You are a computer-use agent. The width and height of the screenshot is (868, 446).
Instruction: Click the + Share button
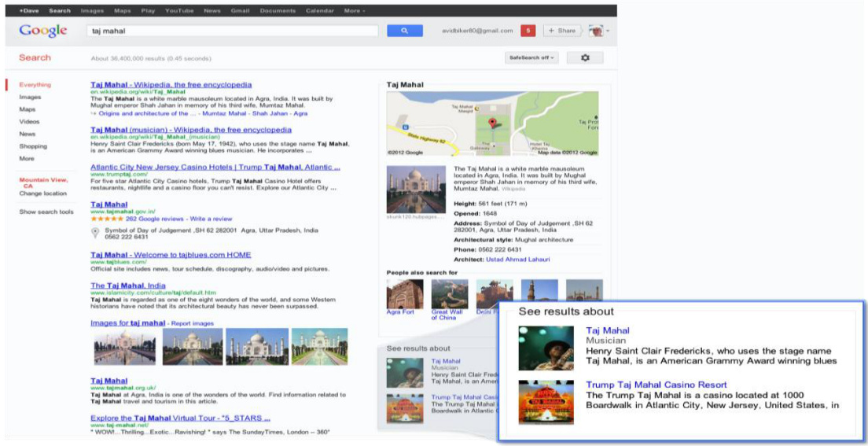[x=561, y=31]
